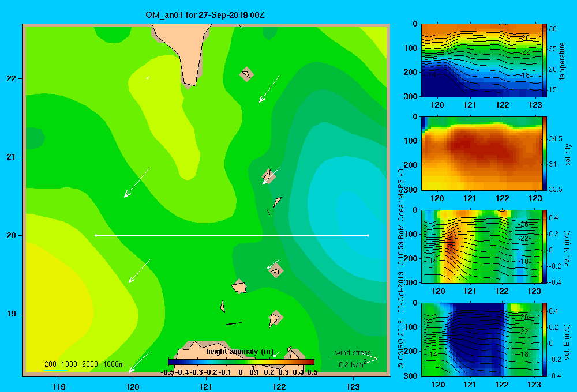Click longitude label 123 on main map
Image resolution: width=577 pixels, height=392 pixels.
point(353,386)
